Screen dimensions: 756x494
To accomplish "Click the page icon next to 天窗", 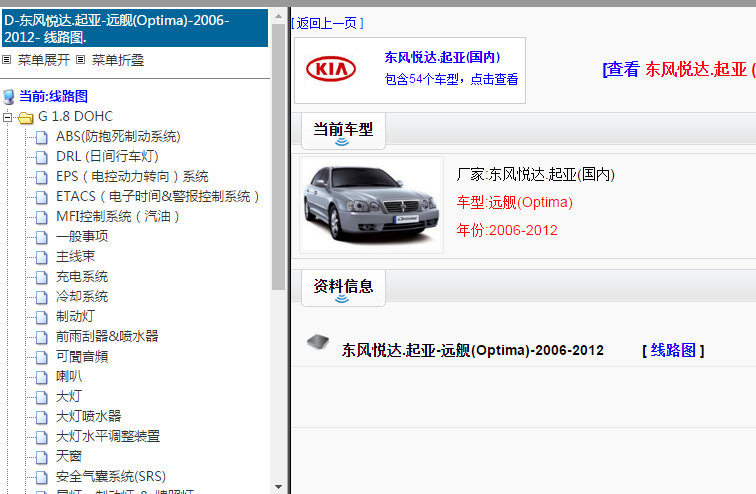I will pos(42,457).
